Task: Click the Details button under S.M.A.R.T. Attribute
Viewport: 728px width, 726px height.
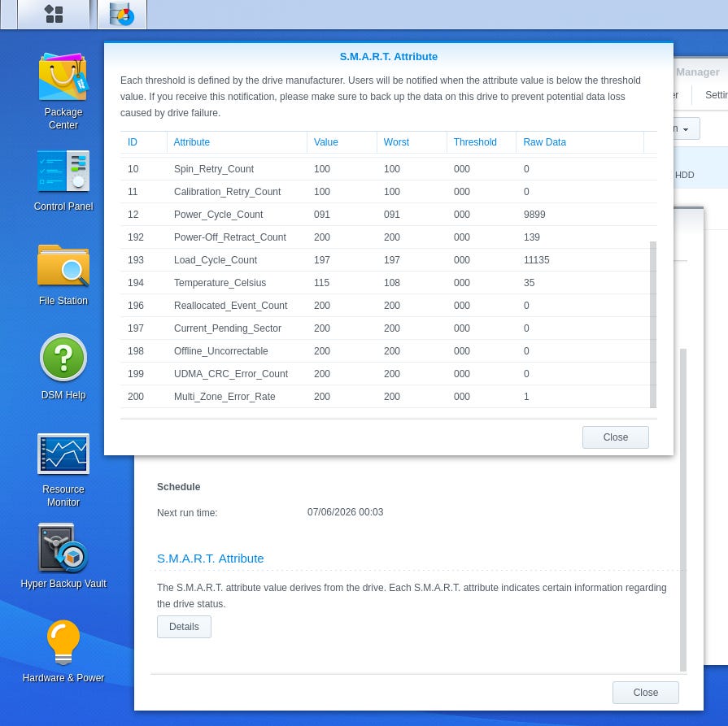Action: coord(184,627)
